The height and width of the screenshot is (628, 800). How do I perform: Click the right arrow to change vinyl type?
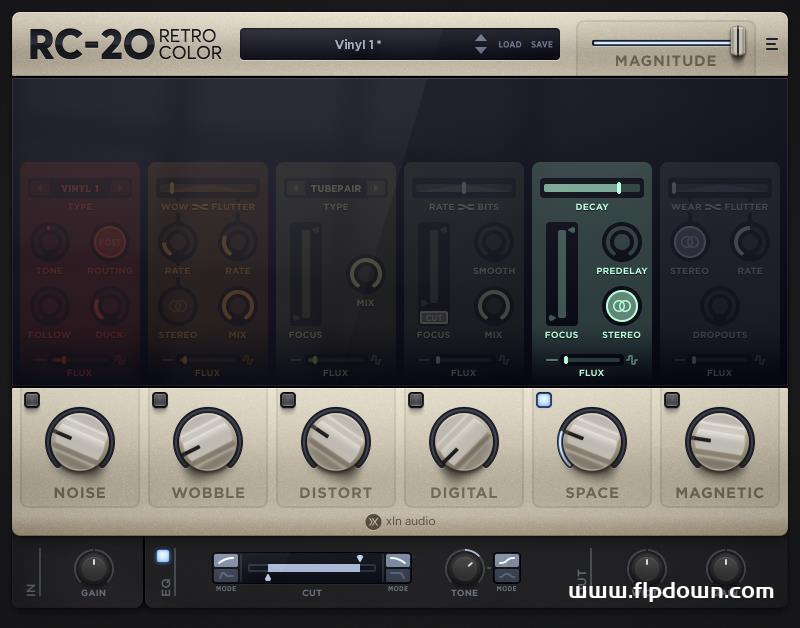tap(122, 187)
